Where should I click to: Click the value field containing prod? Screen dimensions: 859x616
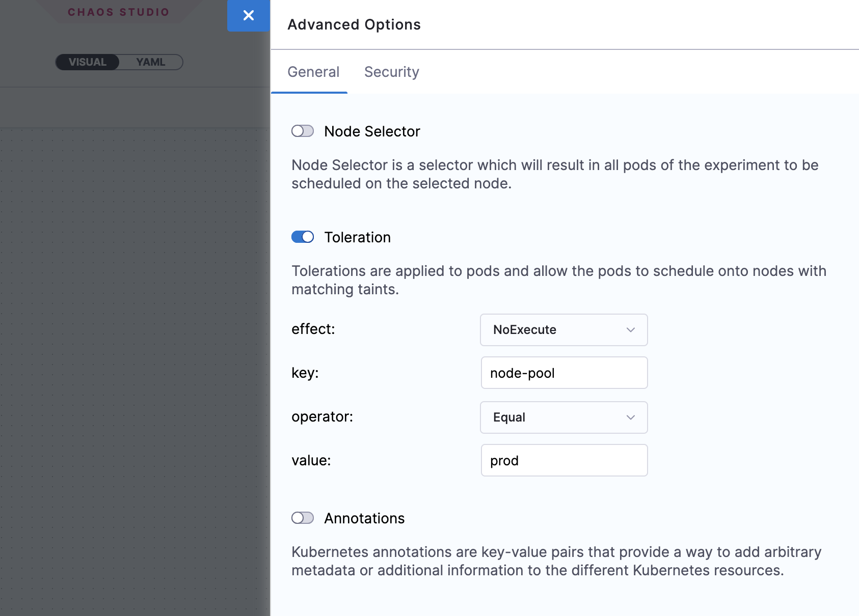coord(564,461)
